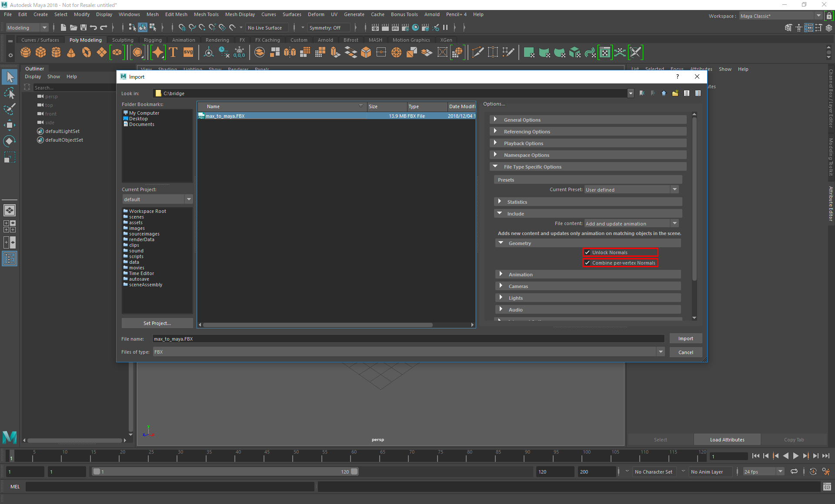This screenshot has height=504, width=835.
Task: Open the Mesh Tools menu
Action: coord(206,14)
